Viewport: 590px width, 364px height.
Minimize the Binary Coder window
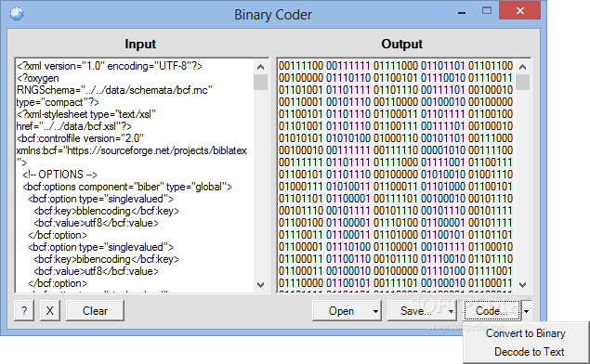(x=462, y=12)
